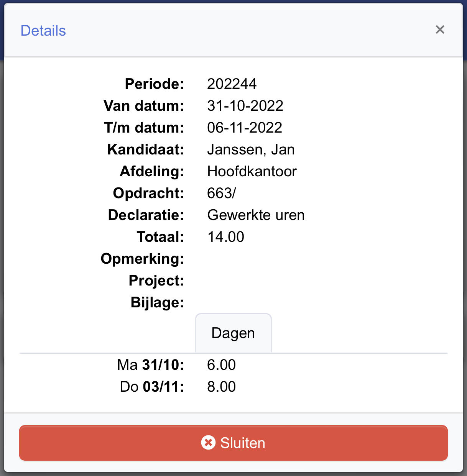Image resolution: width=467 pixels, height=476 pixels.
Task: Click the Totaal value 14.00
Action: point(225,237)
